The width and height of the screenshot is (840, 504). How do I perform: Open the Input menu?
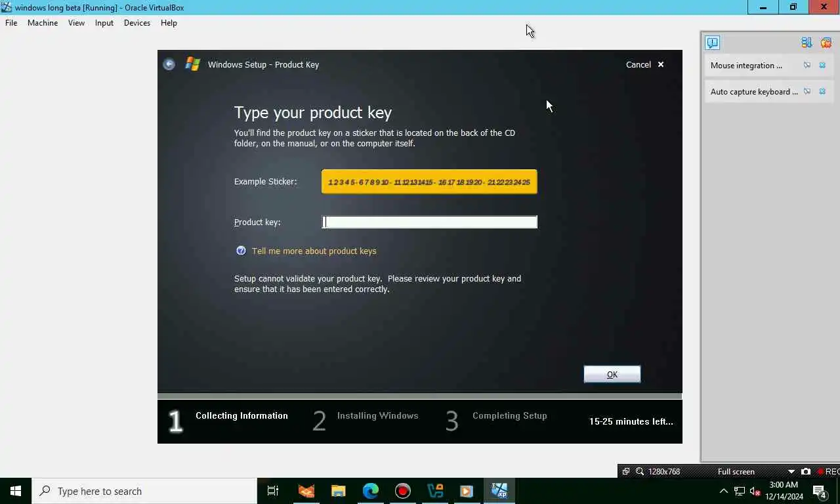click(x=104, y=23)
